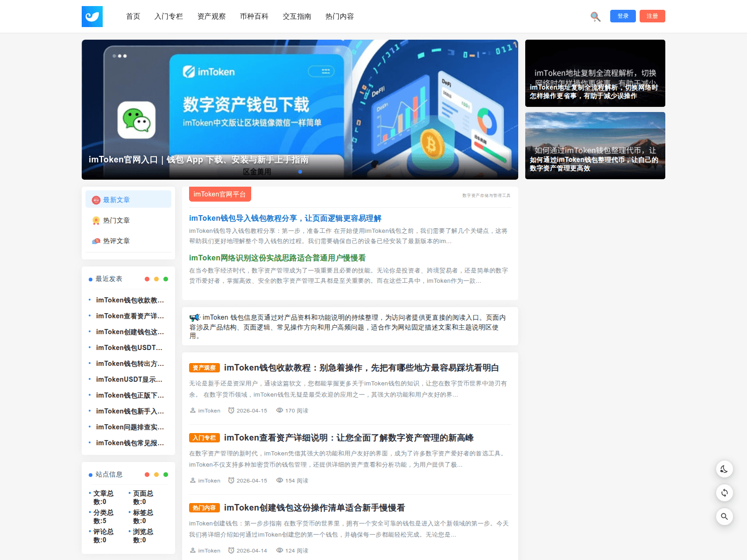747x560 pixels.
Task: Click the blue bird site logo
Action: [x=92, y=16]
